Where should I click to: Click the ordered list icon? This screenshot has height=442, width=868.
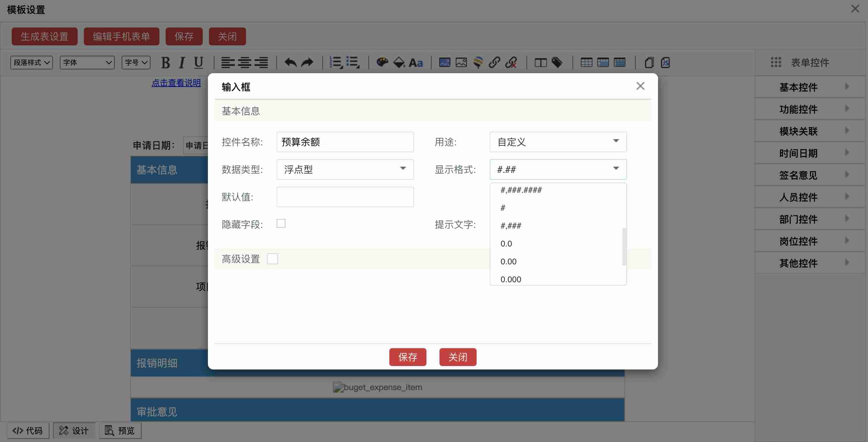[x=336, y=63]
